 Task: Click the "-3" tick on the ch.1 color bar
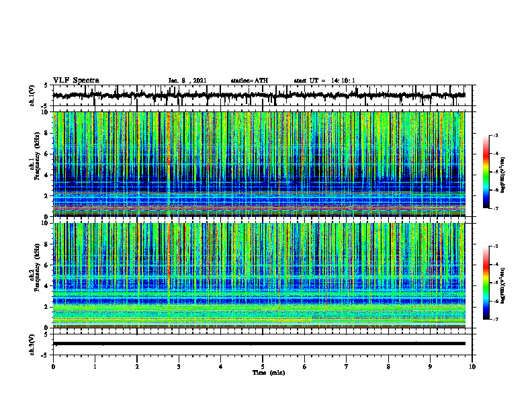coord(496,136)
